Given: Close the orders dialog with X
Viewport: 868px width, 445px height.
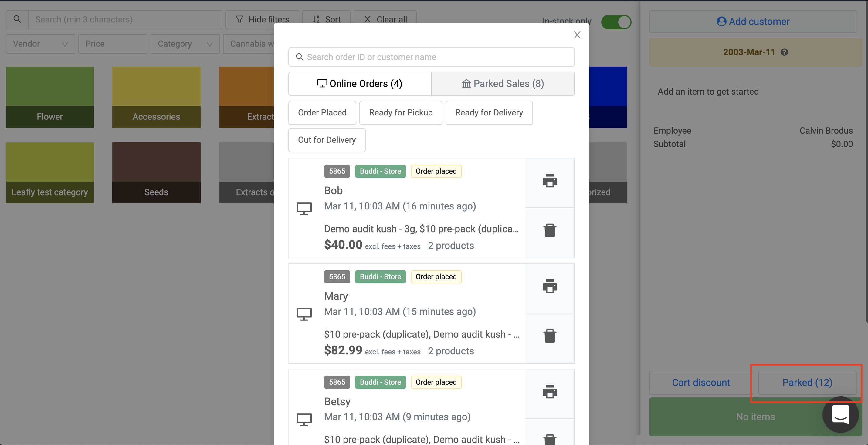Looking at the screenshot, I should tap(577, 35).
